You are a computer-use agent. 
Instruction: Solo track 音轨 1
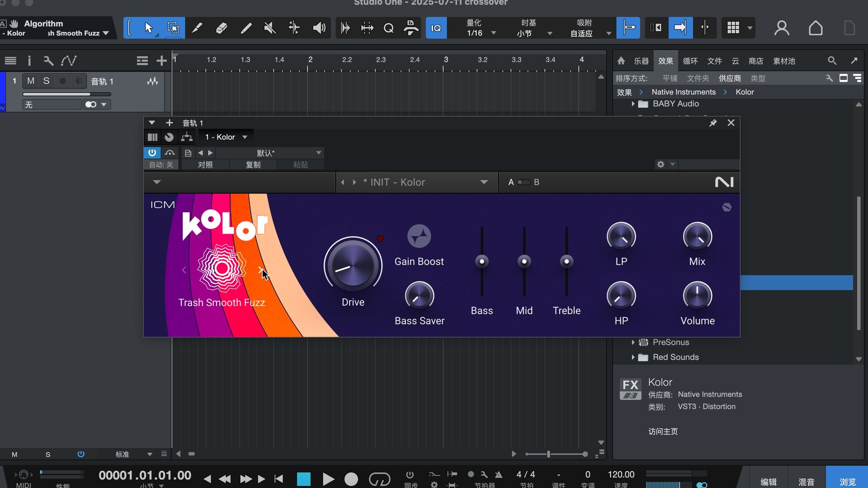pyautogui.click(x=46, y=81)
